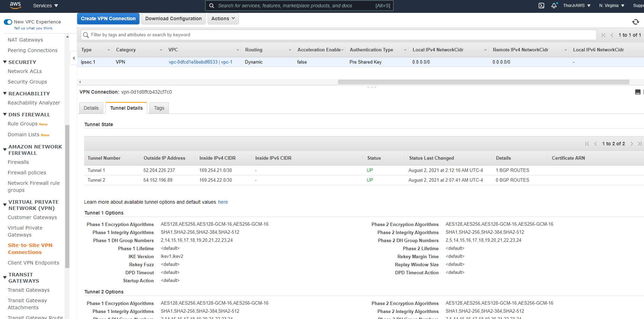Open the N. Virginia region selector

[612, 6]
